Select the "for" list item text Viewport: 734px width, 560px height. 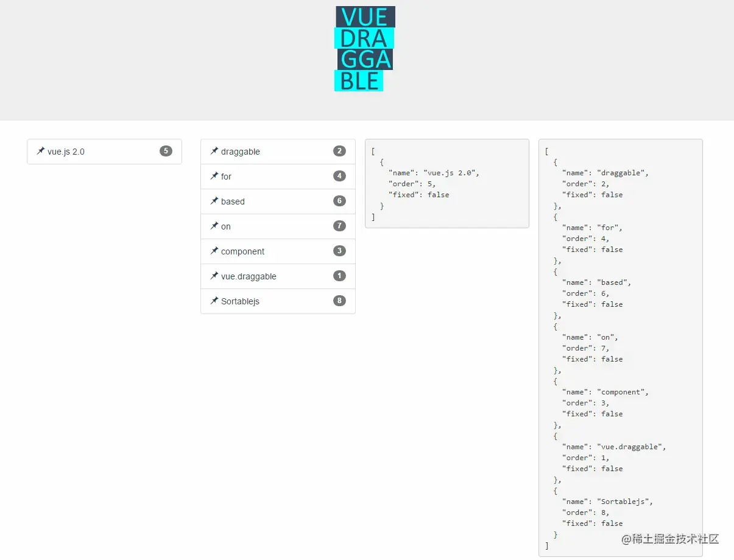tap(227, 177)
